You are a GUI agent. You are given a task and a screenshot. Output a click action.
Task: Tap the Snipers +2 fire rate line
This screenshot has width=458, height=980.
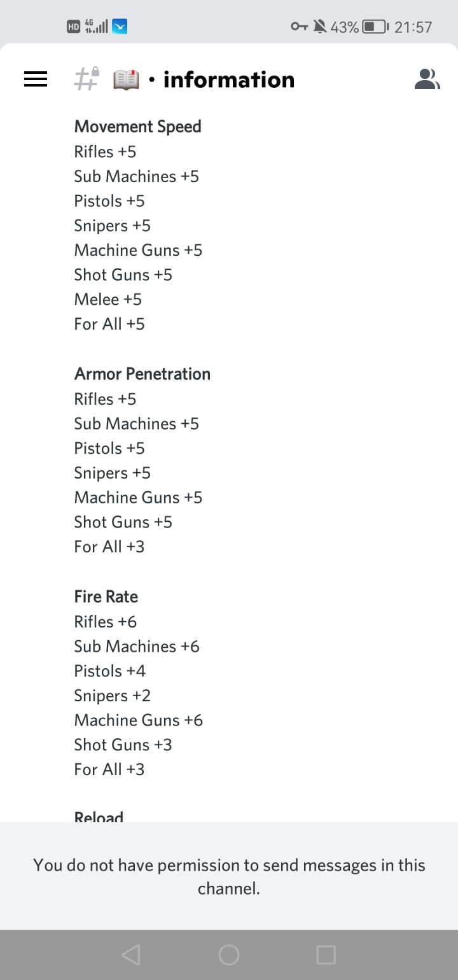click(112, 696)
